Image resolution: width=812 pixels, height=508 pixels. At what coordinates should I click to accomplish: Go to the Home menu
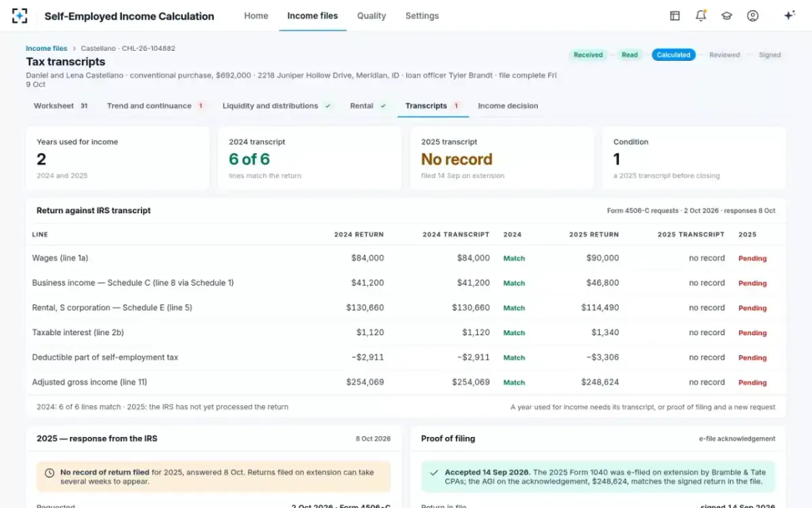click(x=256, y=16)
